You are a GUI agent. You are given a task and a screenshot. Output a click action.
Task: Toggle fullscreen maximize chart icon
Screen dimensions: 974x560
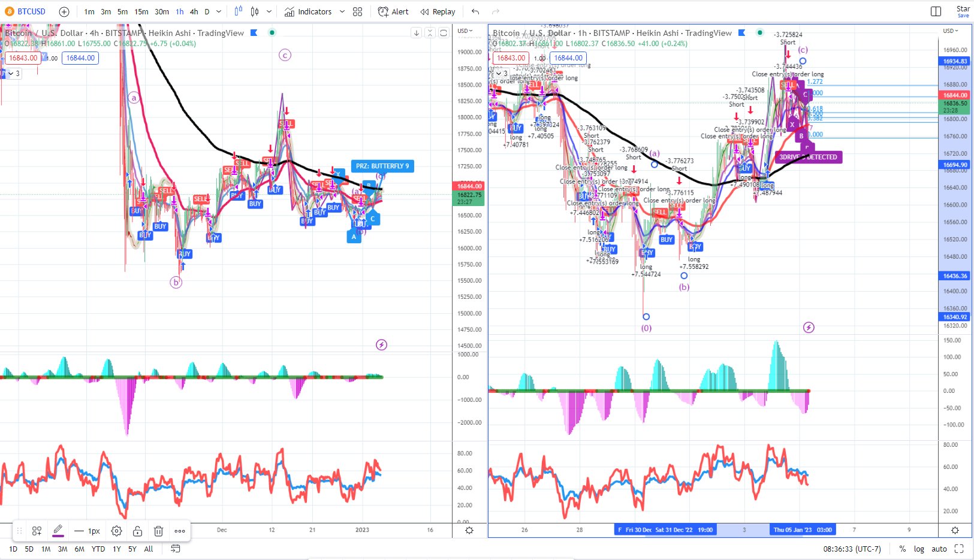[x=959, y=549]
